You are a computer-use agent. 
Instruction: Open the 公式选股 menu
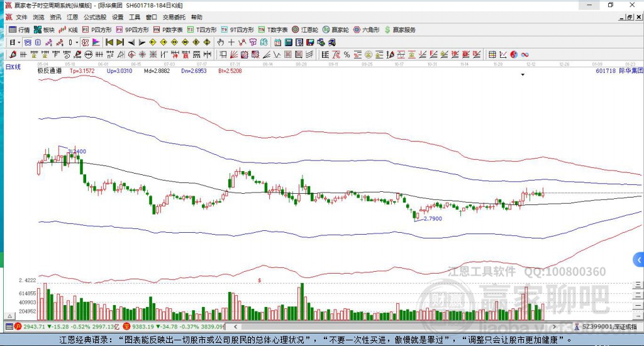[x=95, y=17]
